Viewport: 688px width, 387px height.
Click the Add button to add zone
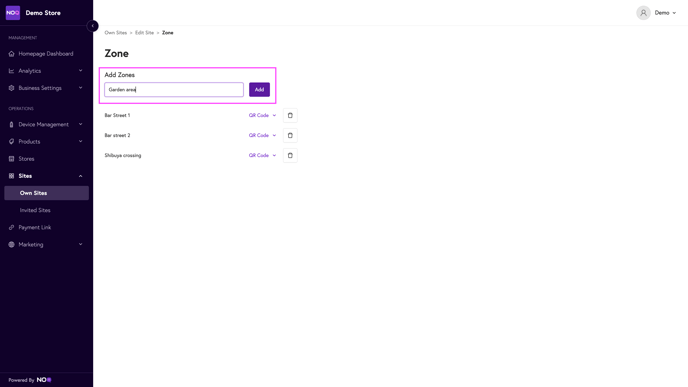[259, 90]
